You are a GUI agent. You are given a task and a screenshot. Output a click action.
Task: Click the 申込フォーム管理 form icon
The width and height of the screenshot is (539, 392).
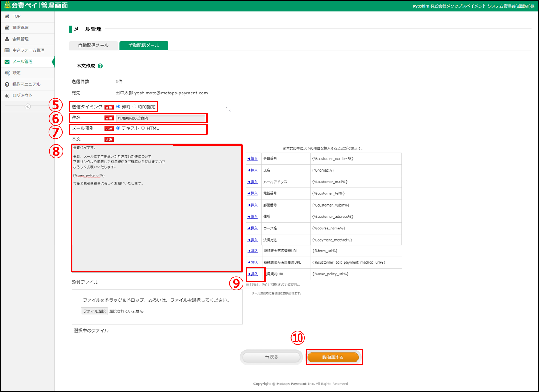coord(7,50)
